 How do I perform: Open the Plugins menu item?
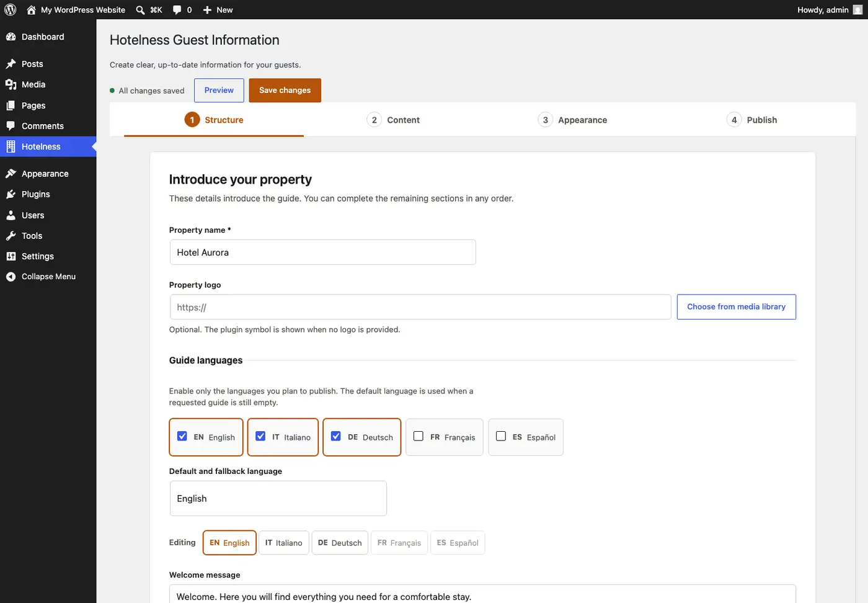click(x=48, y=194)
